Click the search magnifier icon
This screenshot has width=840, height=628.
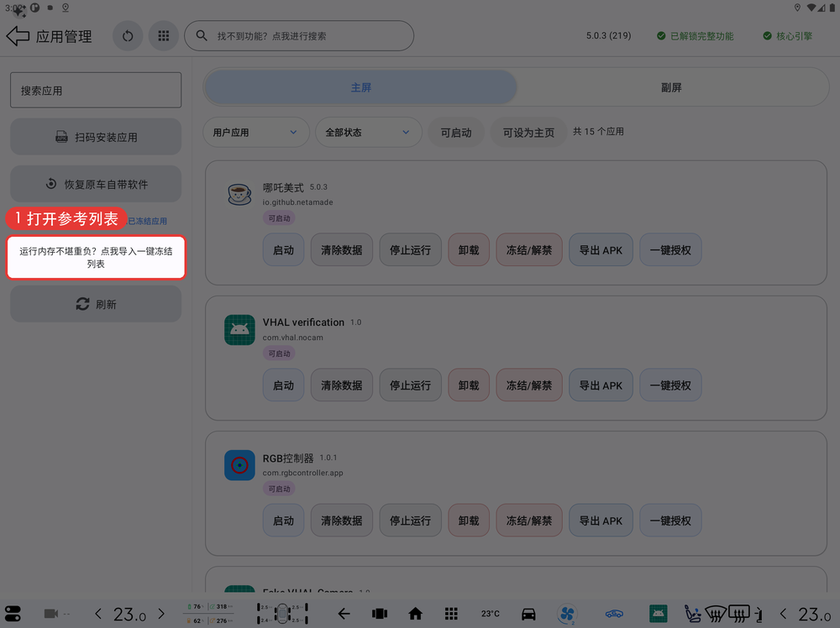tap(202, 35)
